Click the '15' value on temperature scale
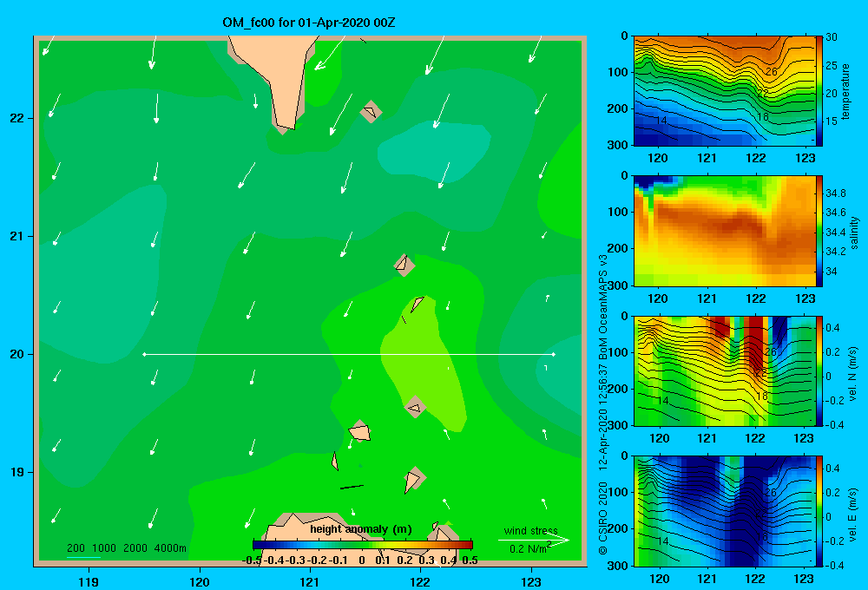This screenshot has height=590, width=868. click(831, 121)
